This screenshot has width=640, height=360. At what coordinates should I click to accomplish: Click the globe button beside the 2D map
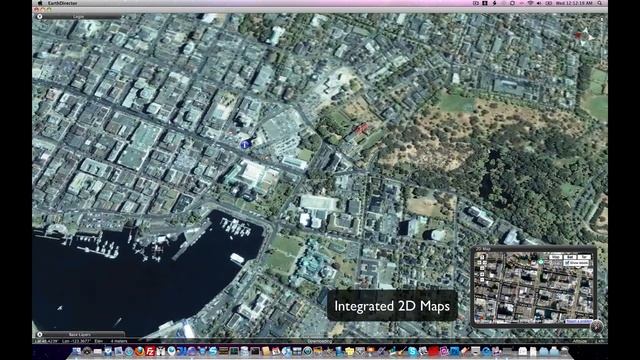[597, 327]
